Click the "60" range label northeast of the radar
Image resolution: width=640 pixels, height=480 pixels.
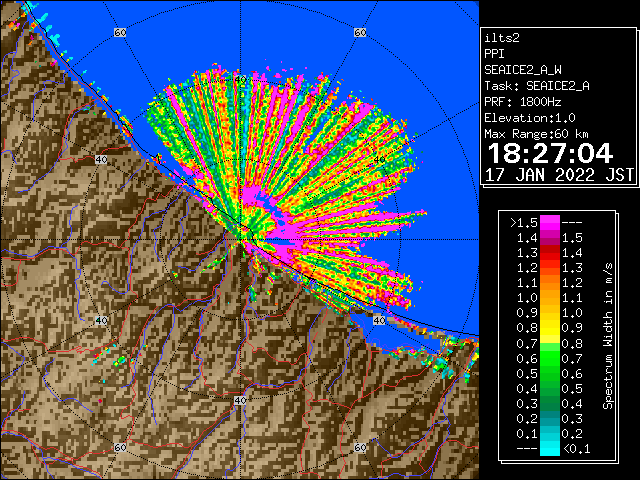click(x=360, y=32)
